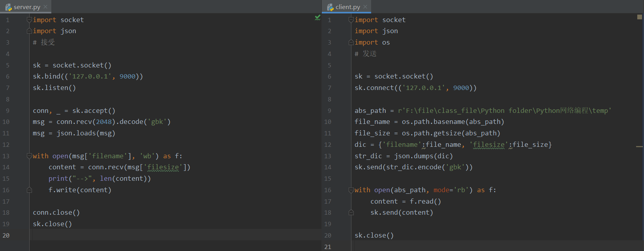The image size is (644, 251).
Task: Click the fold end marker at line 16 in server.py
Action: coord(29,190)
